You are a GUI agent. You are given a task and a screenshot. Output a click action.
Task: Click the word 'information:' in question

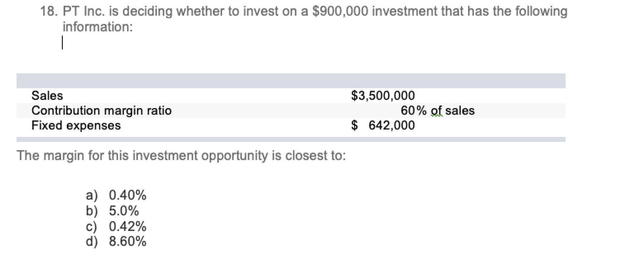tap(98, 27)
